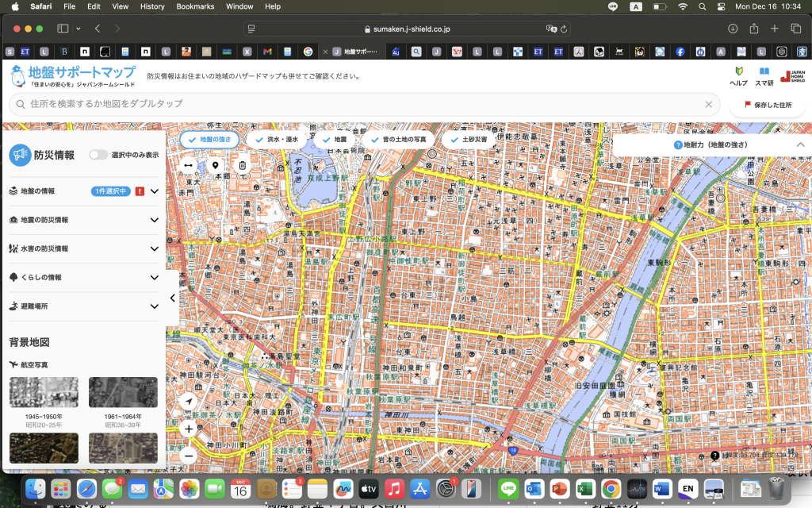Click the 保存した住所 button
Image resolution: width=812 pixels, height=508 pixels.
tap(767, 105)
